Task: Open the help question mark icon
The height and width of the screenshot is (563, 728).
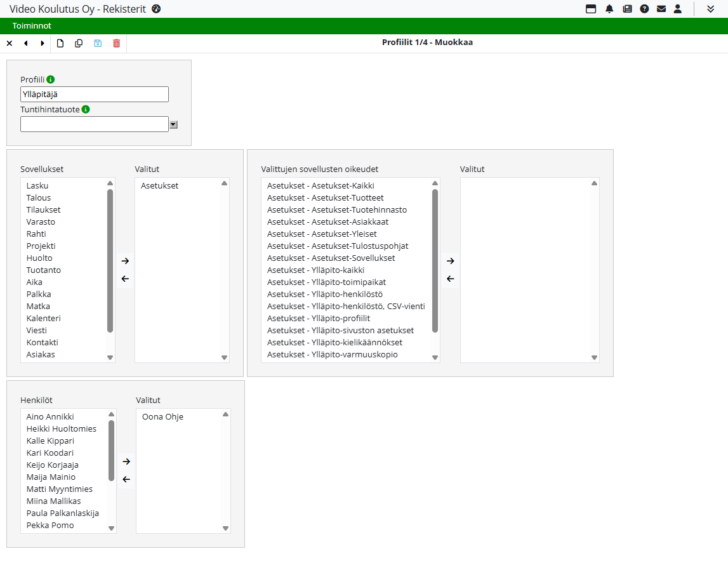Action: [644, 9]
